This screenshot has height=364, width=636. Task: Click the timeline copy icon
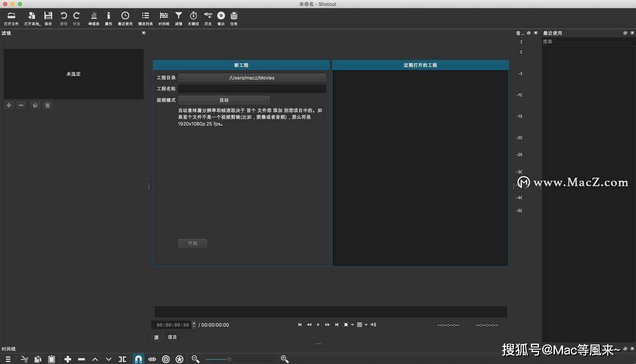point(37,359)
